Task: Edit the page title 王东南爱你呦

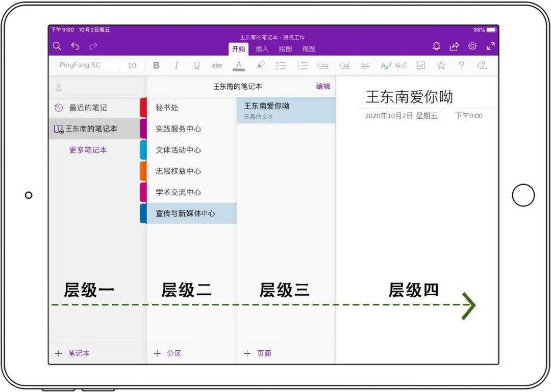Action: 409,97
